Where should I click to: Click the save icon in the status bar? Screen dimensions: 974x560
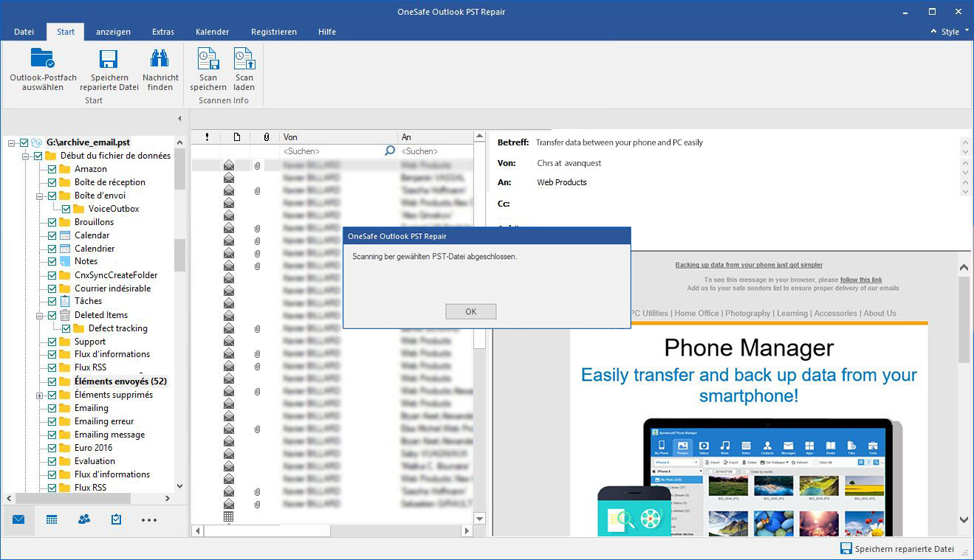[846, 549]
